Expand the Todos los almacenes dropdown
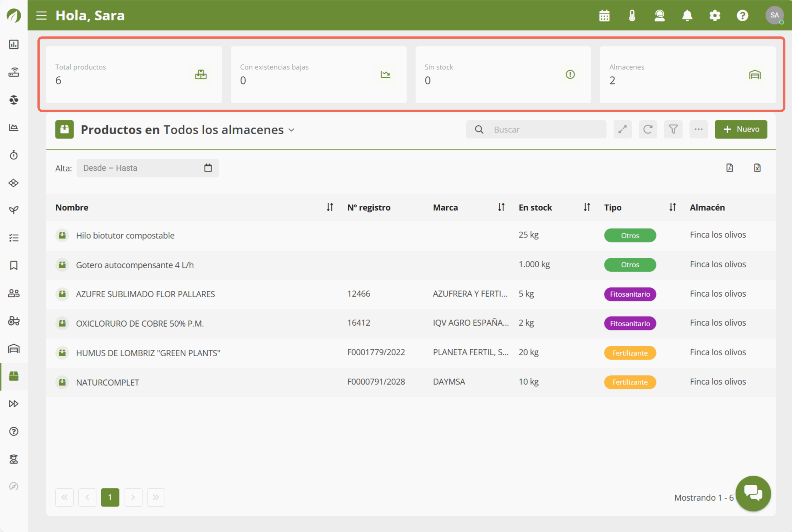The image size is (792, 532). coord(291,130)
